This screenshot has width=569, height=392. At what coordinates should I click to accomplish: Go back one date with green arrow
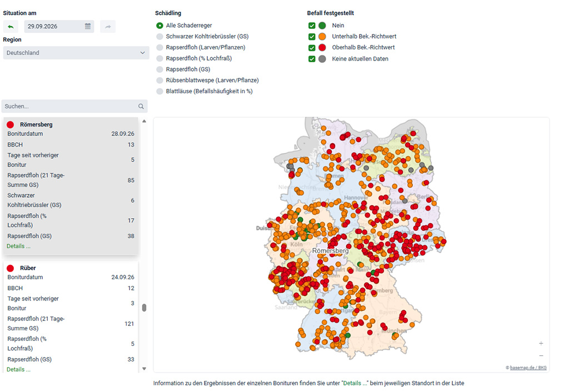(x=11, y=27)
